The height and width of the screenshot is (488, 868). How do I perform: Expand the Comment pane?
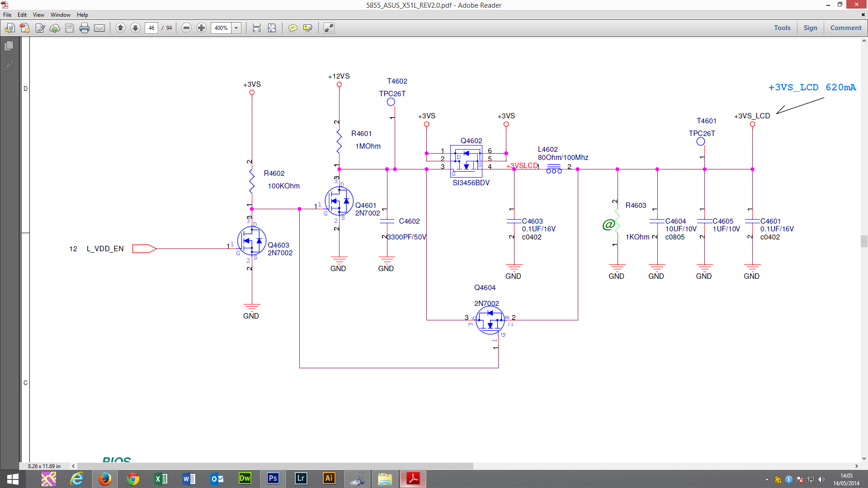845,28
